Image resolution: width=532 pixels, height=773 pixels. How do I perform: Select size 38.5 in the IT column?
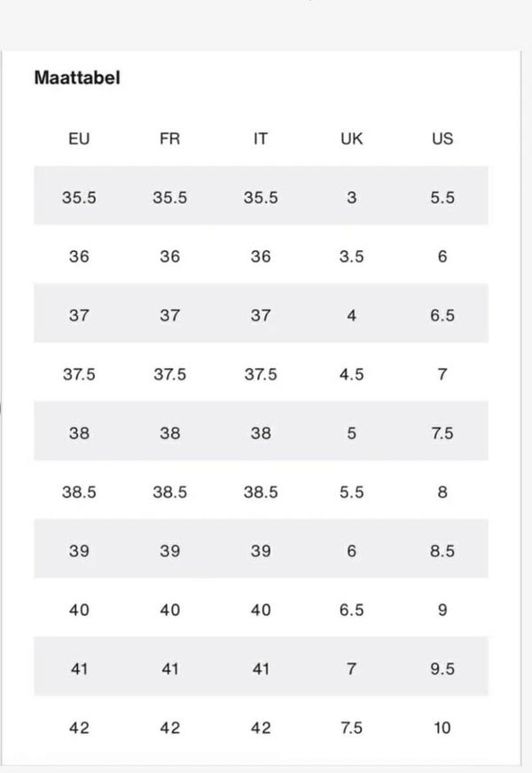click(x=260, y=492)
